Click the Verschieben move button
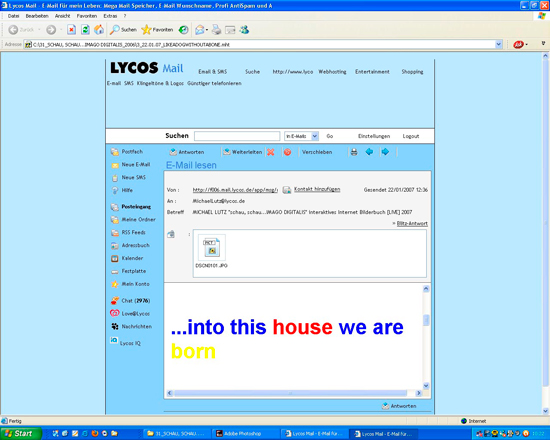 317,152
